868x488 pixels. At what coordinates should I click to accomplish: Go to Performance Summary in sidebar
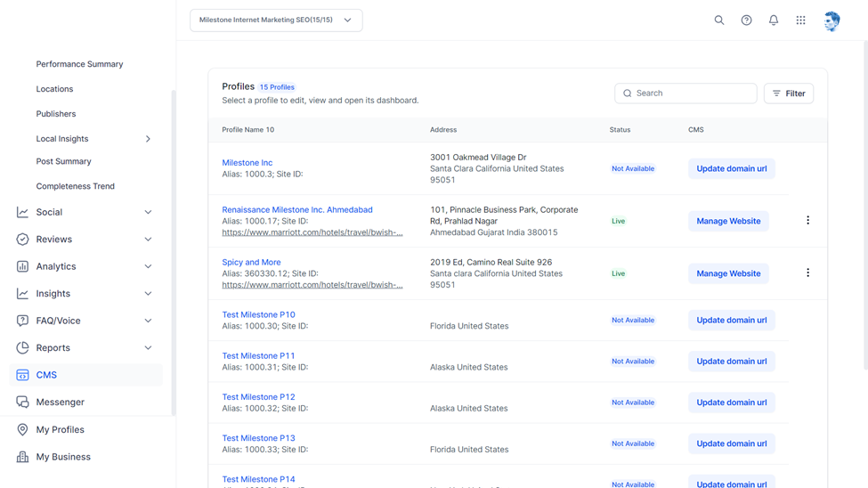80,64
